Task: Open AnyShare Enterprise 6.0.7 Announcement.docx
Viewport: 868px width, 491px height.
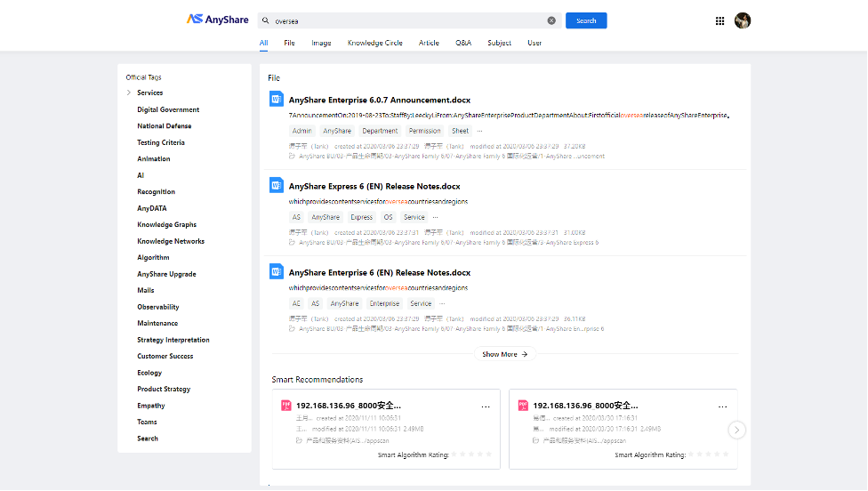Action: pyautogui.click(x=380, y=101)
